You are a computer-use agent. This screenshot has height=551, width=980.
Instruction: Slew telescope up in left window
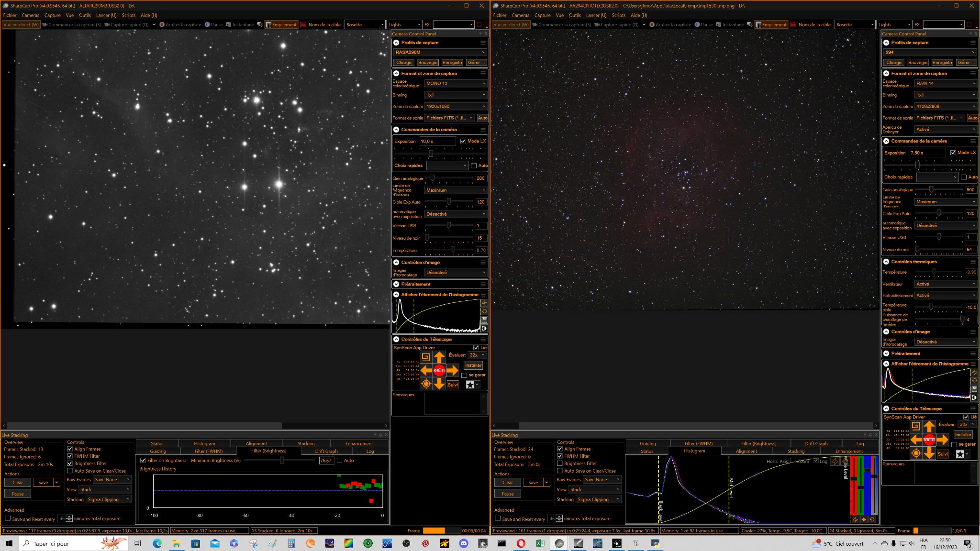pos(439,357)
